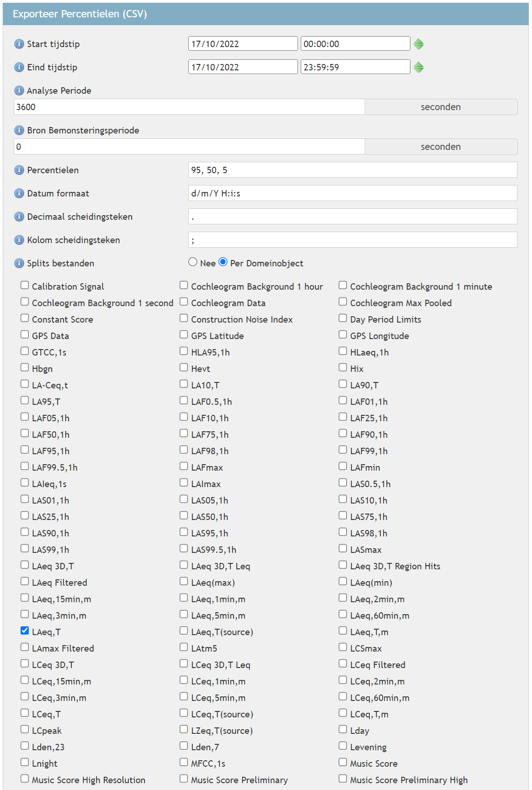Tick the Music Score Preliminary checkbox
The height and width of the screenshot is (790, 532).
(184, 779)
